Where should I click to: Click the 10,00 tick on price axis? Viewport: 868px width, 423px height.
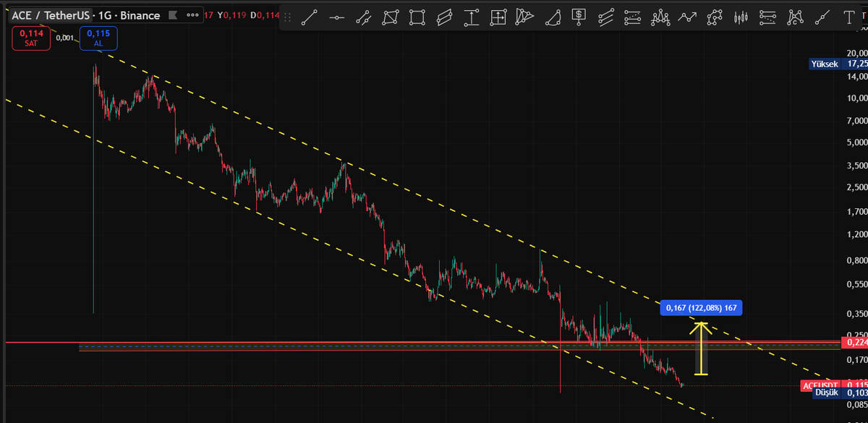click(856, 98)
